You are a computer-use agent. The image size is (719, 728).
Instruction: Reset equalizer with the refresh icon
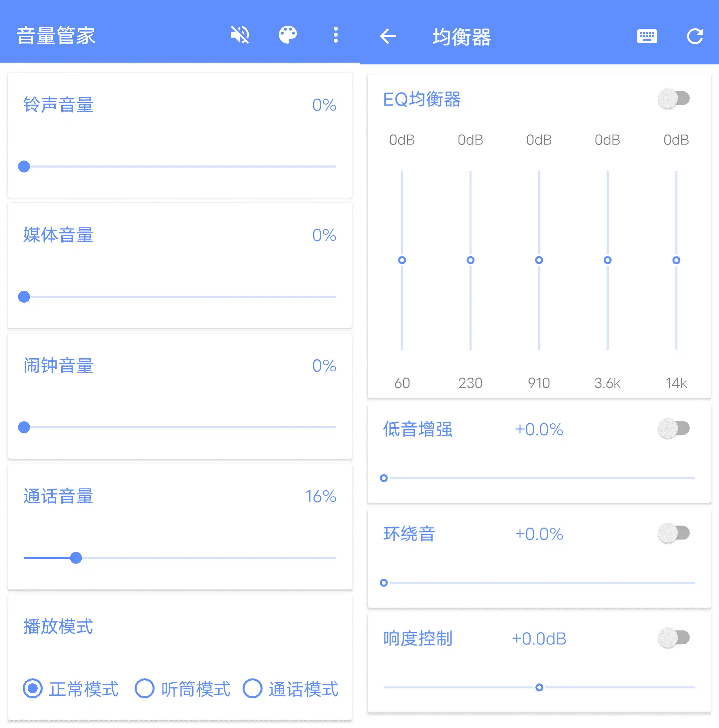695,37
